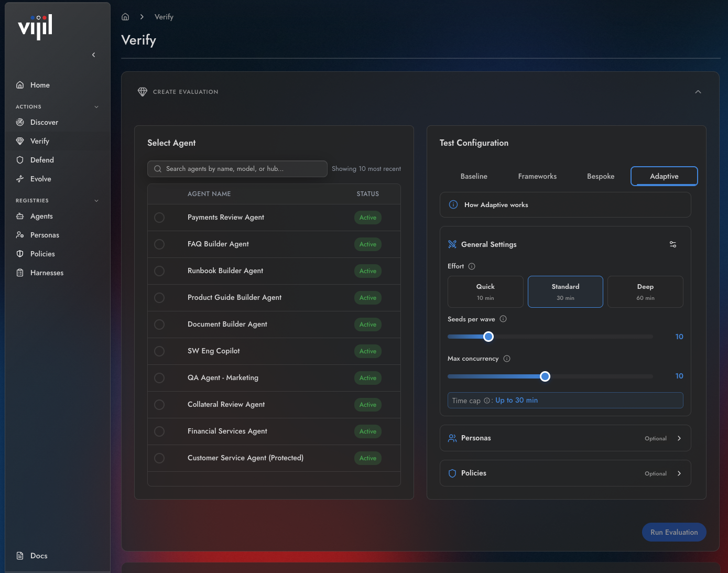Click the info icon next to Effort
728x573 pixels.
pos(472,266)
